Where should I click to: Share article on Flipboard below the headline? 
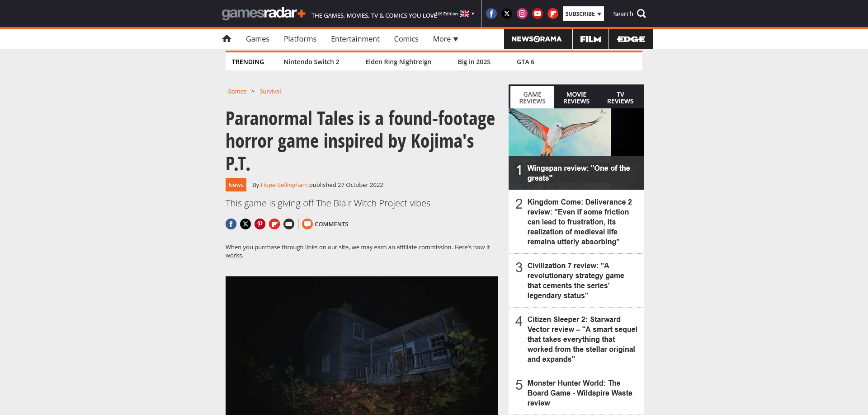274,224
